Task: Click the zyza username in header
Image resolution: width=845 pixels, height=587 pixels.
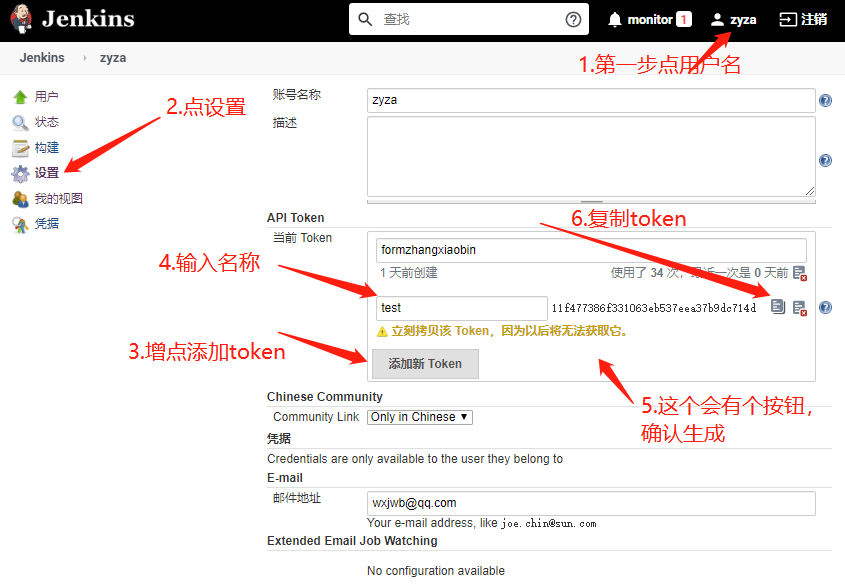Action: coord(743,20)
